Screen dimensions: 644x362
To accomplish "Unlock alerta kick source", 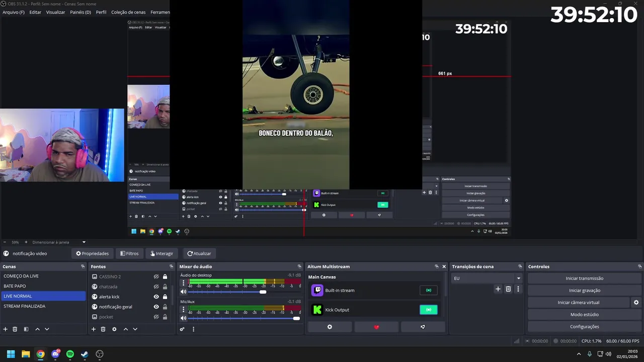I will coord(165,297).
